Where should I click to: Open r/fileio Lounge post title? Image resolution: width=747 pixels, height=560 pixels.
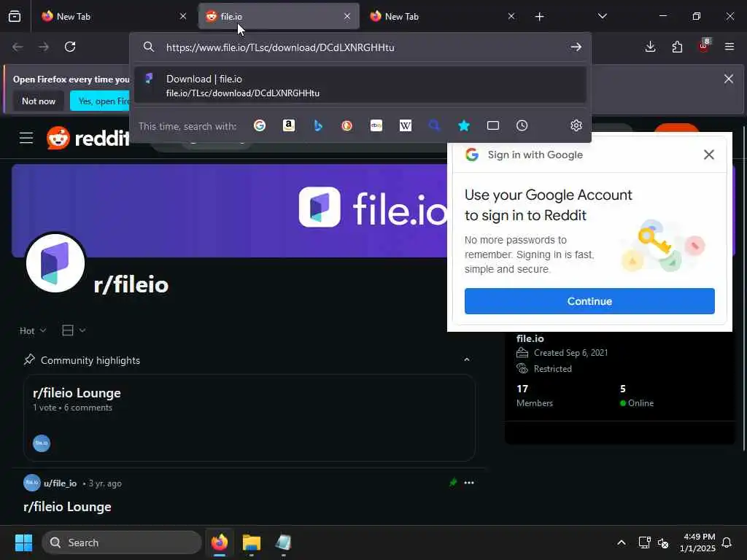tap(67, 507)
